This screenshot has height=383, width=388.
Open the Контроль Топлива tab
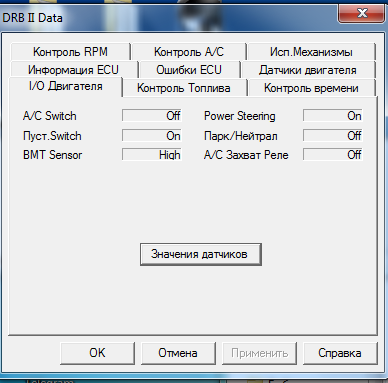click(x=184, y=88)
